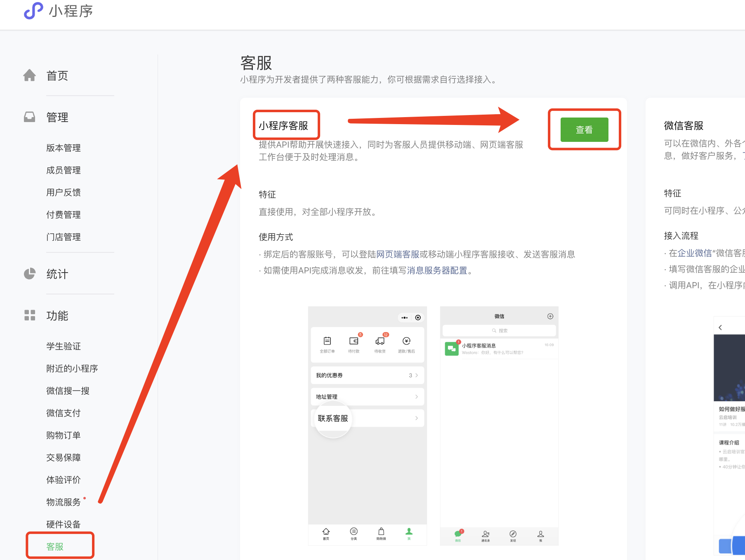Image resolution: width=745 pixels, height=560 pixels.
Task: Click the 通讯录 tab icon in the preview
Action: (x=486, y=534)
